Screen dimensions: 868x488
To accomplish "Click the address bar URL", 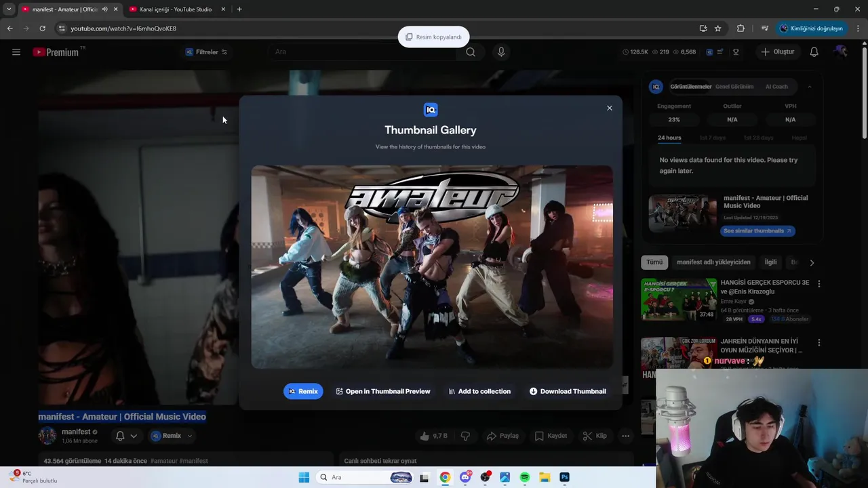I will pyautogui.click(x=123, y=28).
